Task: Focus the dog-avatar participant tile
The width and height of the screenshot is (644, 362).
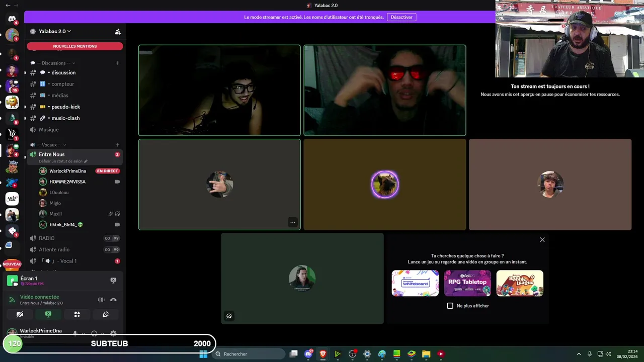Action: point(385,185)
